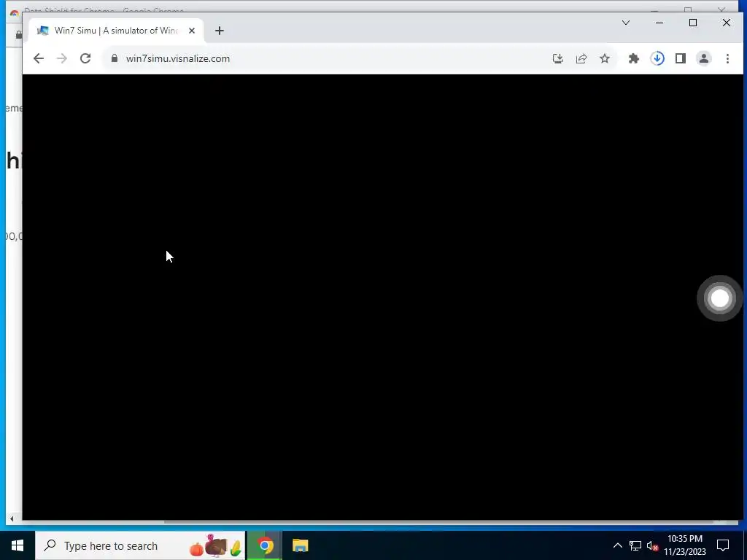Open the Chrome downloads indicator

click(657, 58)
